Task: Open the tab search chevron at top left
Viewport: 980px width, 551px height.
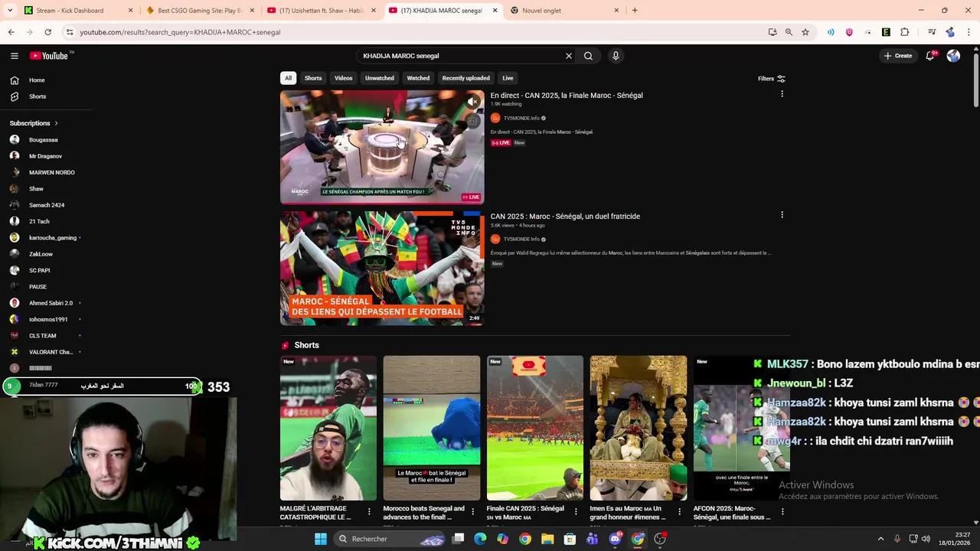Action: pyautogui.click(x=11, y=11)
